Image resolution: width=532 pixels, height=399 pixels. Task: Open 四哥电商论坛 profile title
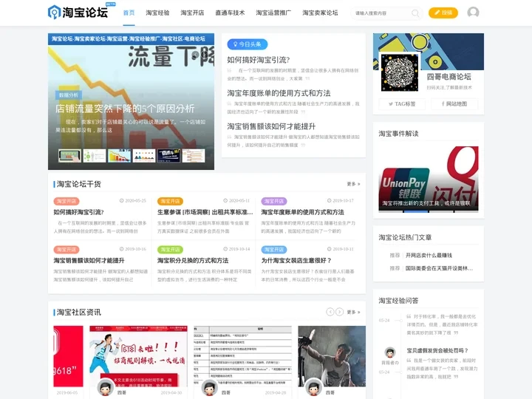pyautogui.click(x=449, y=77)
